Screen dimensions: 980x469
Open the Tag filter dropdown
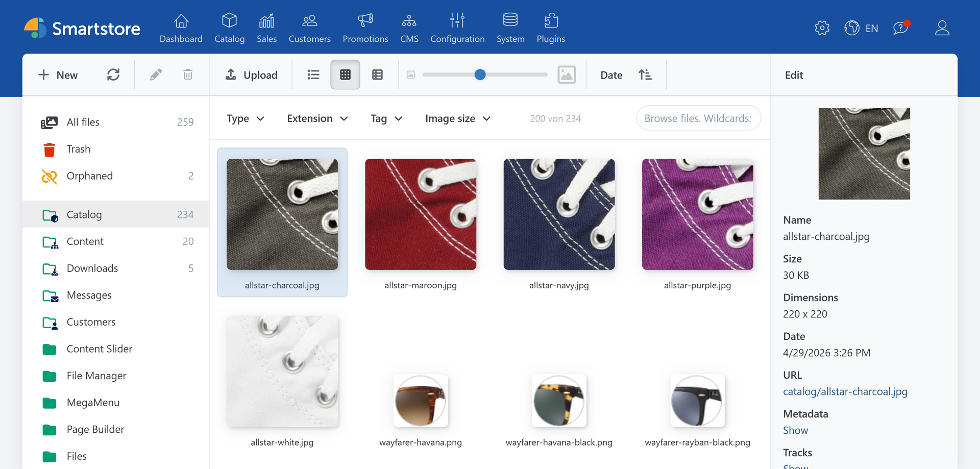386,118
